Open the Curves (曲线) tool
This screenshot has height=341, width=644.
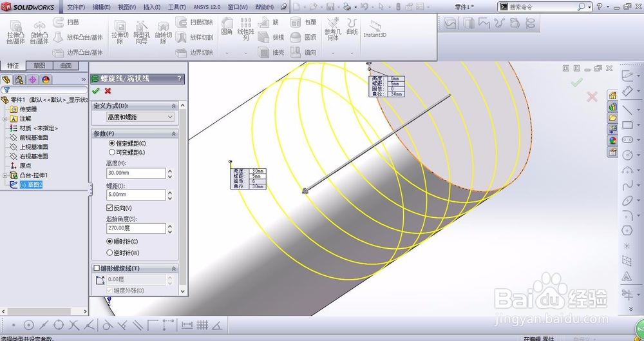click(352, 26)
